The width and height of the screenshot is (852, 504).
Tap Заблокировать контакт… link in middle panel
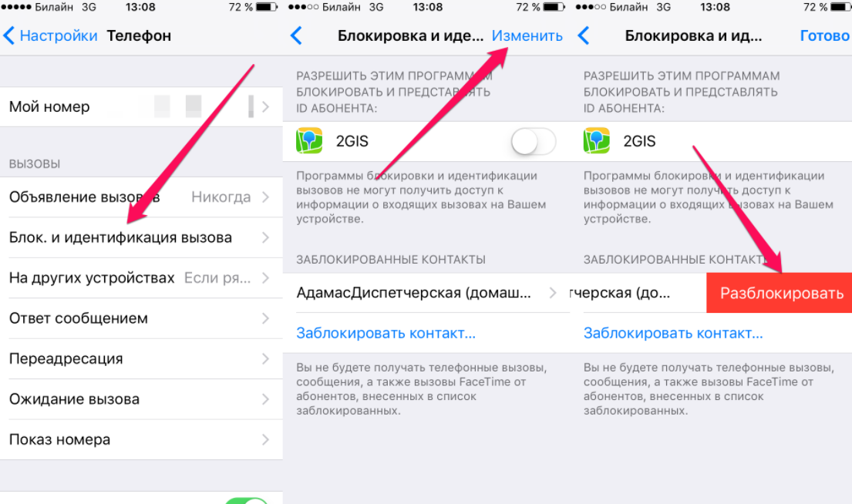click(x=386, y=333)
